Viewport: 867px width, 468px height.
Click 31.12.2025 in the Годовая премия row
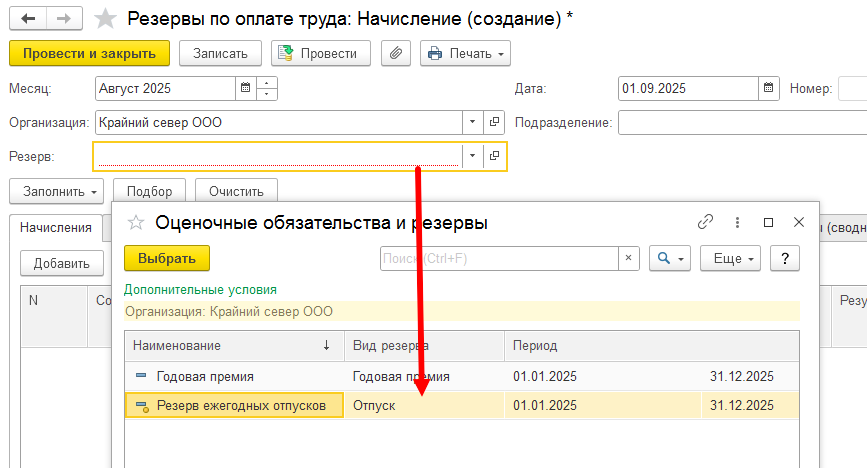point(742,377)
